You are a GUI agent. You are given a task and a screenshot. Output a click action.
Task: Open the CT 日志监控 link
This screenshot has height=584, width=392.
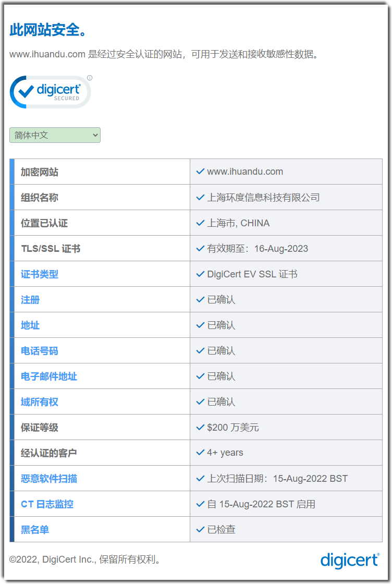pyautogui.click(x=47, y=504)
